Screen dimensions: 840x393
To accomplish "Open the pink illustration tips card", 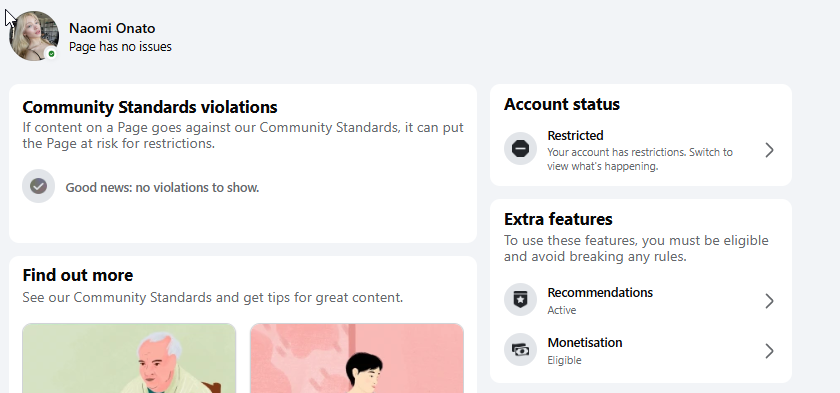I will click(x=357, y=358).
